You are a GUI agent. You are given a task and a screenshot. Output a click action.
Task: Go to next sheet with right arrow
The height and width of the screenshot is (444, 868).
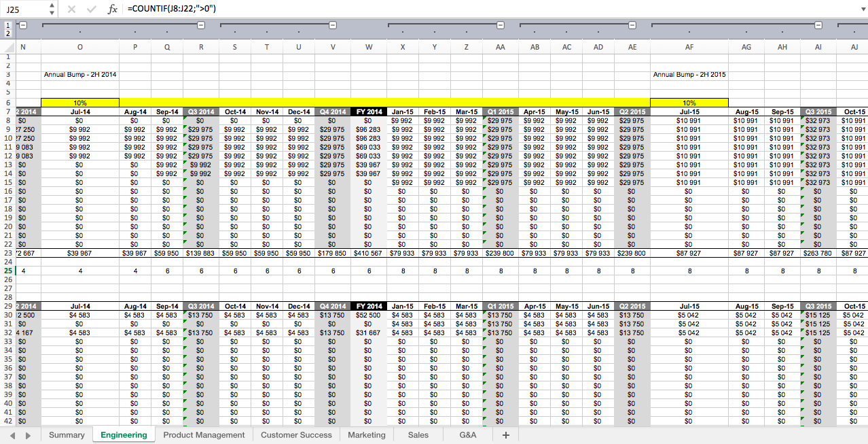(28, 435)
